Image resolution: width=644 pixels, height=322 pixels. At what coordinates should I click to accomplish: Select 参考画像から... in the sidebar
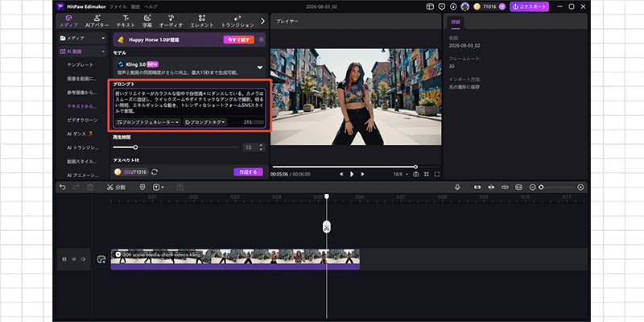point(82,93)
